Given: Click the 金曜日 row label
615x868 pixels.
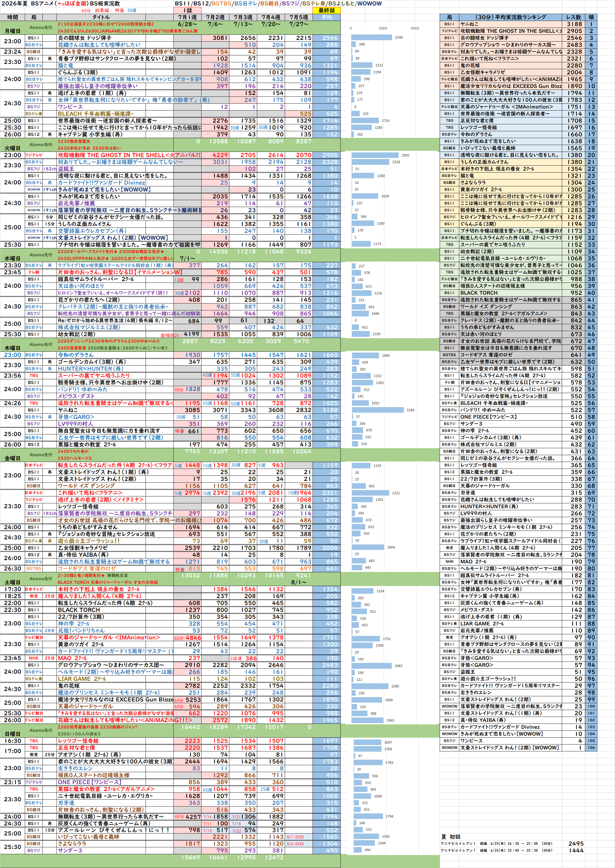Looking at the screenshot, I should [x=12, y=458].
